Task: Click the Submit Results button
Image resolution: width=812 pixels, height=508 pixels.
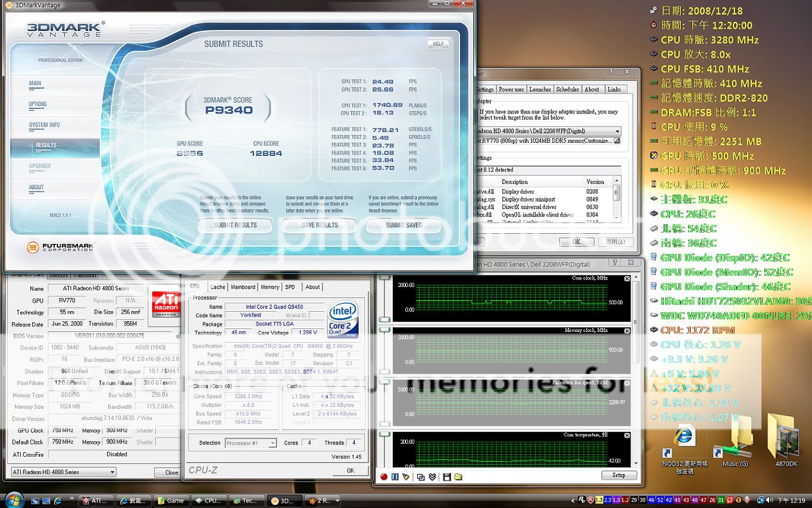Action: pos(235,225)
